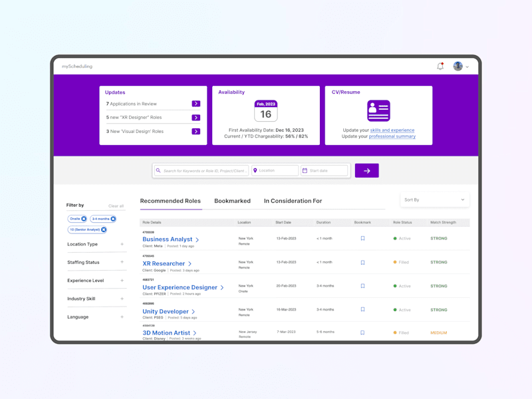532x399 pixels.
Task: Click the chevron next to Unity Developer
Action: 193,311
